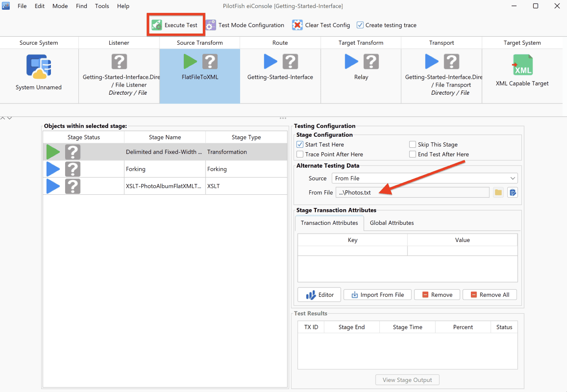The width and height of the screenshot is (567, 392).
Task: Expand the top panel with down arrow
Action: (x=9, y=118)
